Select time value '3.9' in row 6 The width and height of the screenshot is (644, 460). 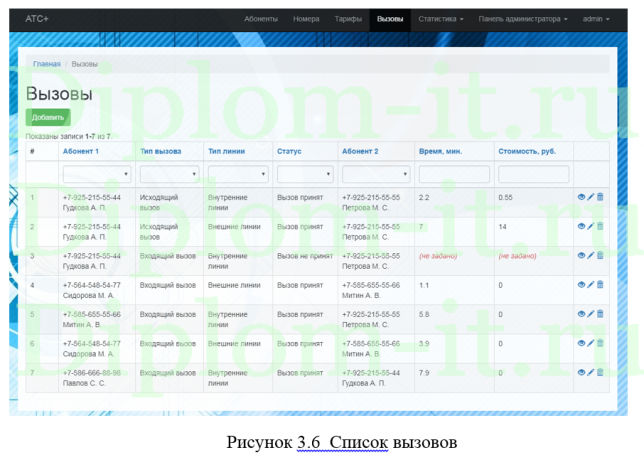[x=424, y=344]
